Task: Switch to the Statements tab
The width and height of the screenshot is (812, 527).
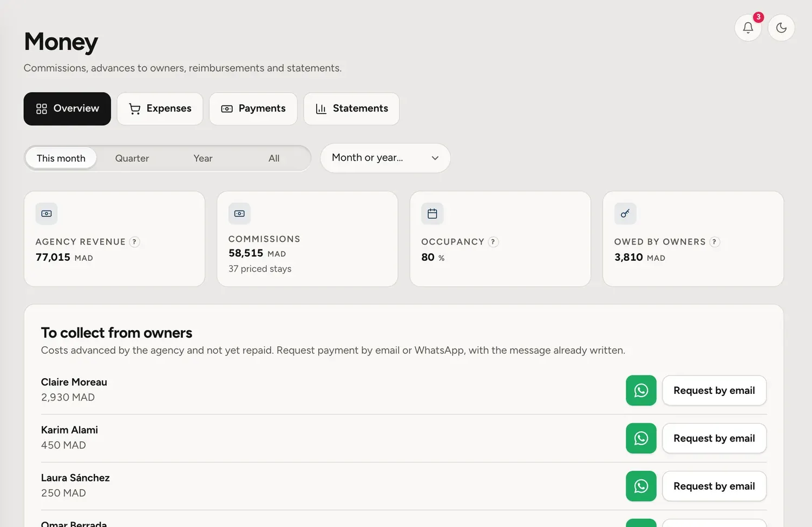Action: coord(351,109)
